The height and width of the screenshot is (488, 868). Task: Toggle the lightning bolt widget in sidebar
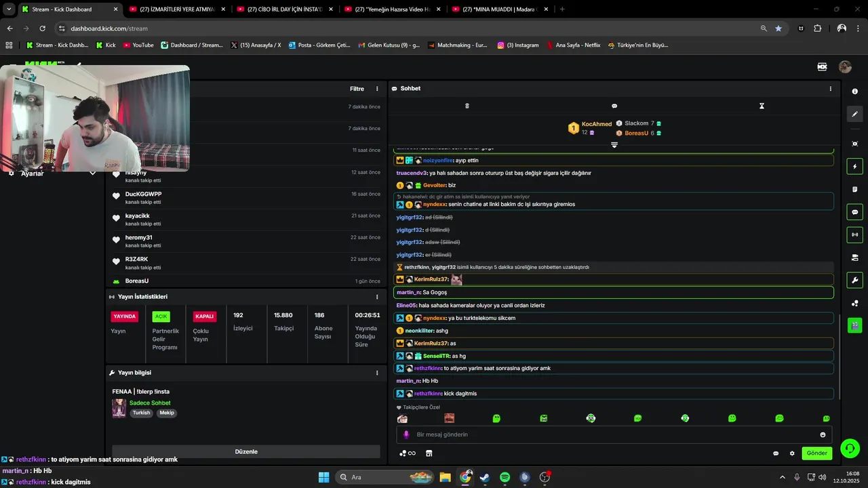(x=854, y=167)
